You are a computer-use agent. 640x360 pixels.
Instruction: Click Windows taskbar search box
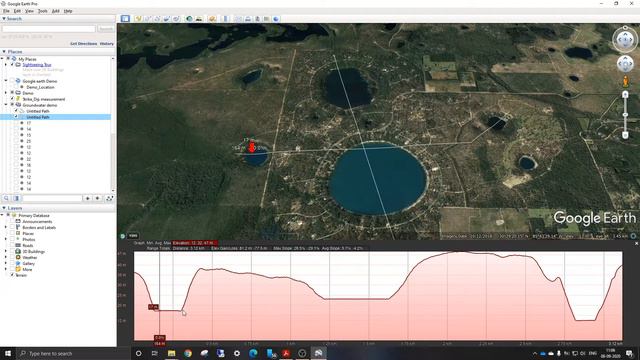(x=73, y=353)
